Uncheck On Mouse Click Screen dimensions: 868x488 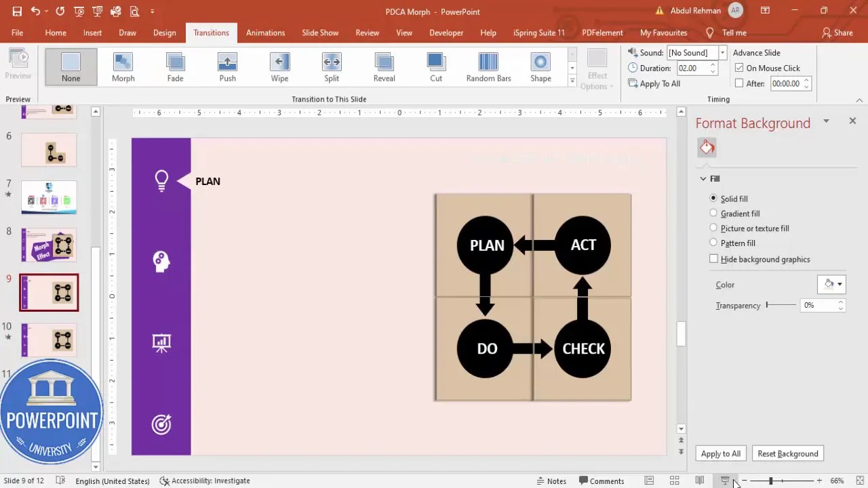pyautogui.click(x=739, y=68)
